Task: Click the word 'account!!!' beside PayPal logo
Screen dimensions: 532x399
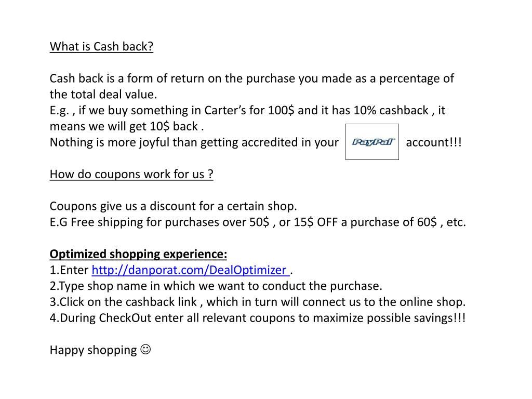Action: click(434, 142)
